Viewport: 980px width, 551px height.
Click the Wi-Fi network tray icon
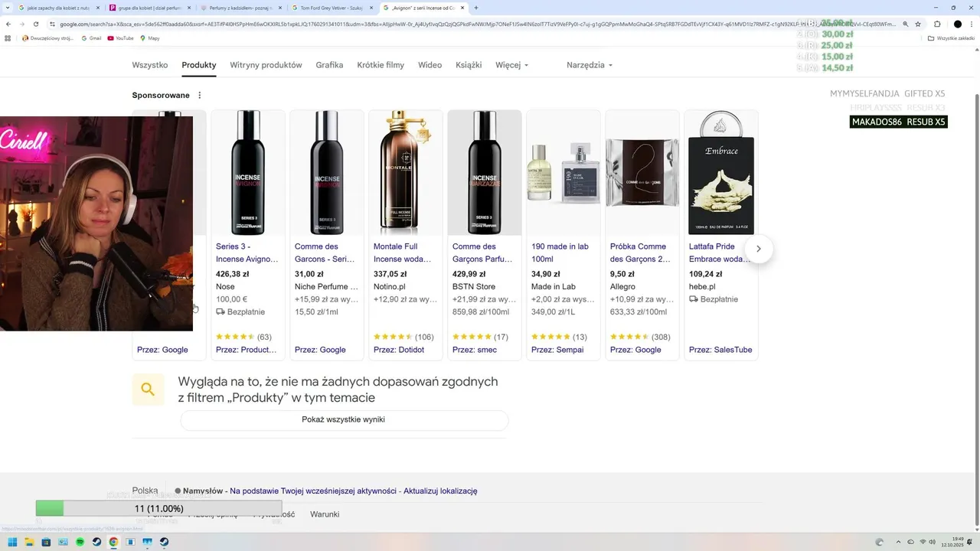click(922, 542)
